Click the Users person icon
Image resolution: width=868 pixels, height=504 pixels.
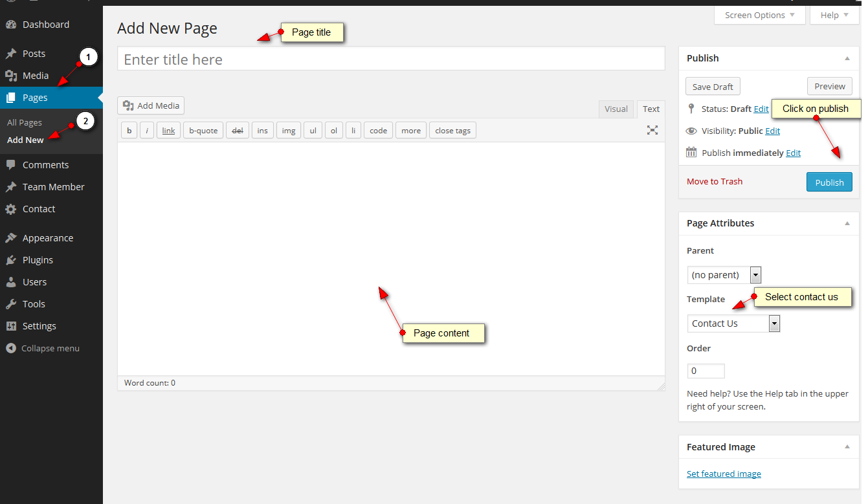click(11, 282)
